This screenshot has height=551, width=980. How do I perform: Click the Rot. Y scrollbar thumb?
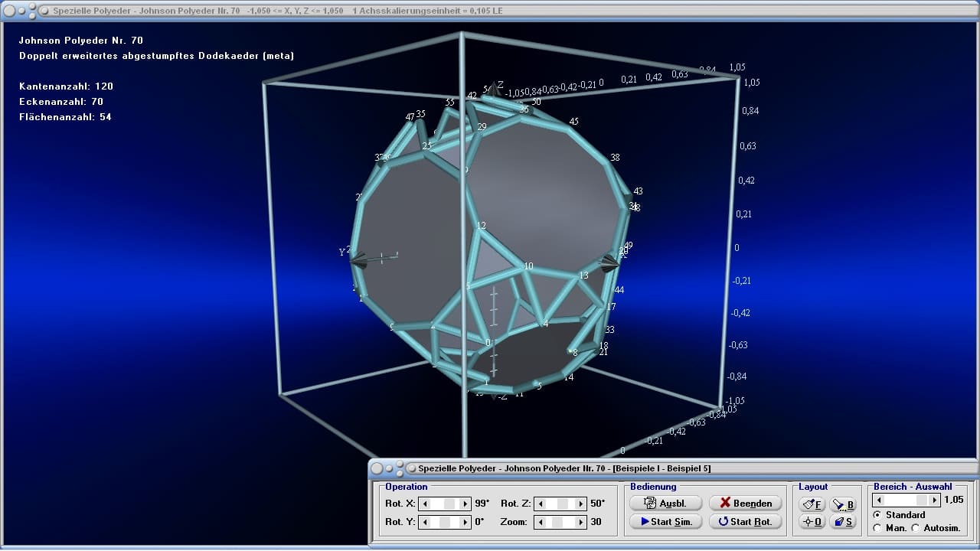(445, 522)
